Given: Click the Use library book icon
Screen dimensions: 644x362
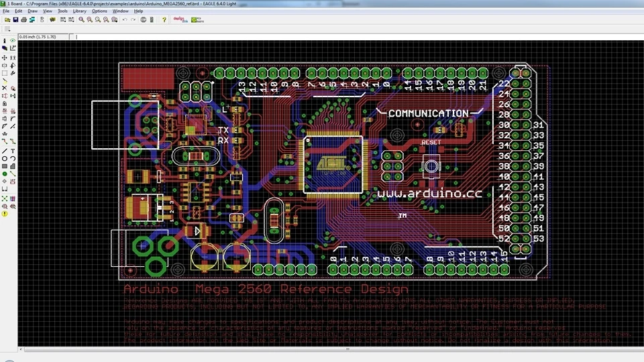Looking at the screenshot, I should (52, 19).
